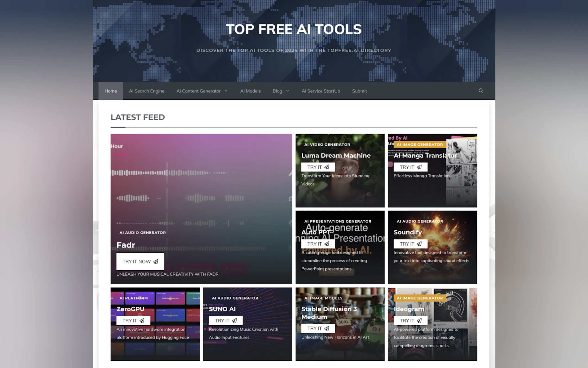Image resolution: width=588 pixels, height=368 pixels.
Task: Select the Submit menu item
Action: point(359,91)
